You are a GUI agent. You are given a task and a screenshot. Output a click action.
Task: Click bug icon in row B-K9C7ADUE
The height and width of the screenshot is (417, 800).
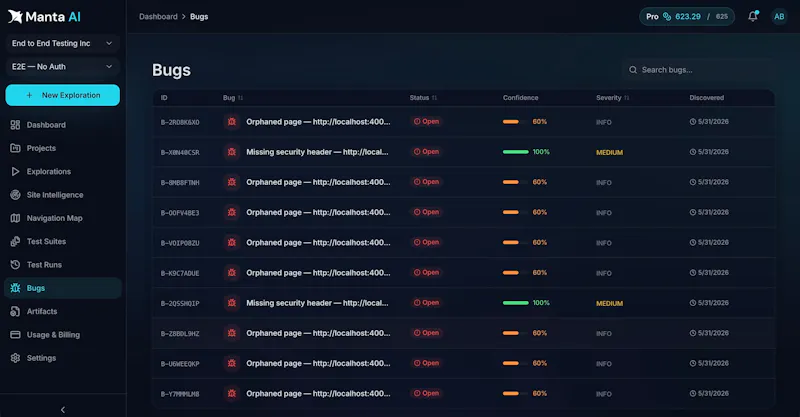(x=232, y=273)
